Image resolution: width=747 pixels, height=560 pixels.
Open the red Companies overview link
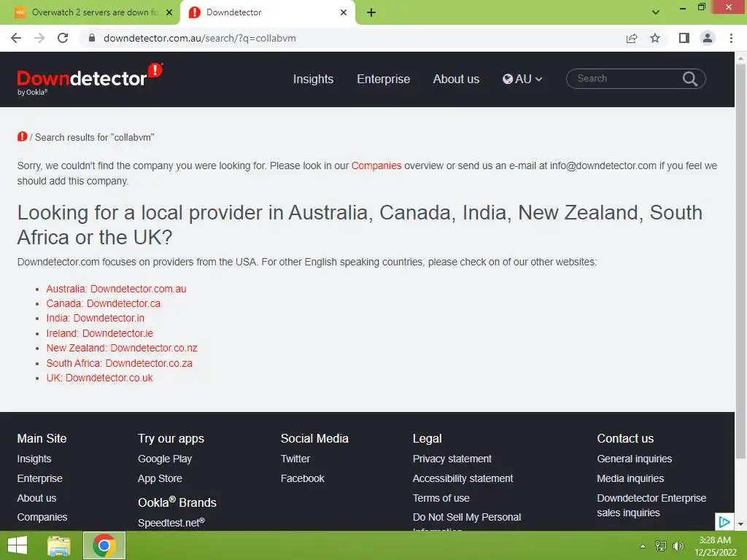click(376, 166)
